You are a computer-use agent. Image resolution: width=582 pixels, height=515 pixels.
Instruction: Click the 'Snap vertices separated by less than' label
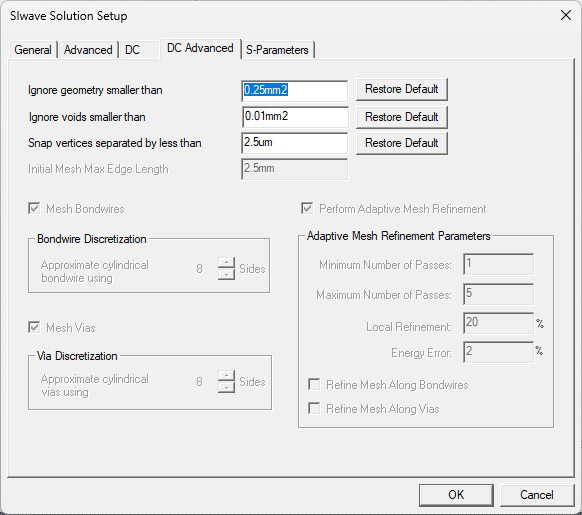[115, 143]
